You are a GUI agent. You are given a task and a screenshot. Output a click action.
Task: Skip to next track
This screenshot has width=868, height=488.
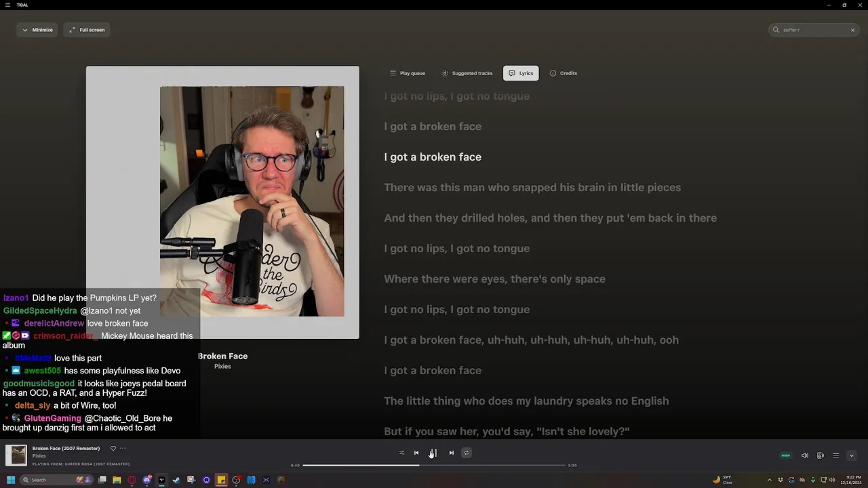(452, 453)
